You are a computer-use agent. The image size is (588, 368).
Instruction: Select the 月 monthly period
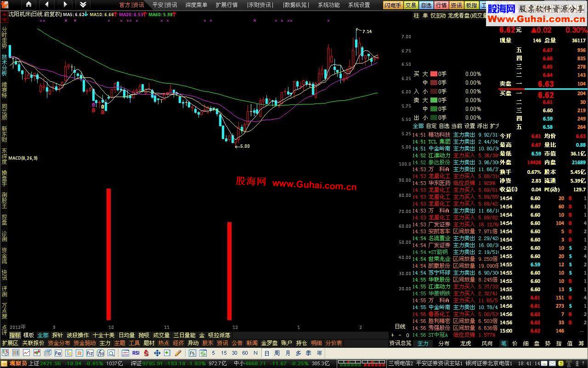point(288,353)
